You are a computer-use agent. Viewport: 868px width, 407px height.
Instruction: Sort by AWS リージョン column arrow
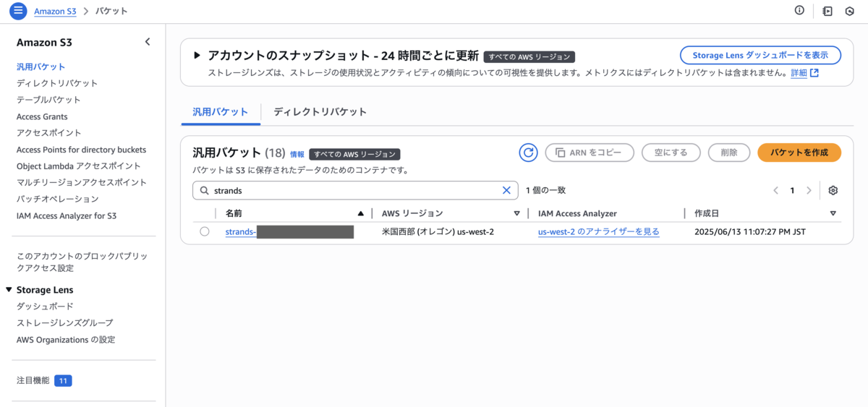tap(516, 213)
